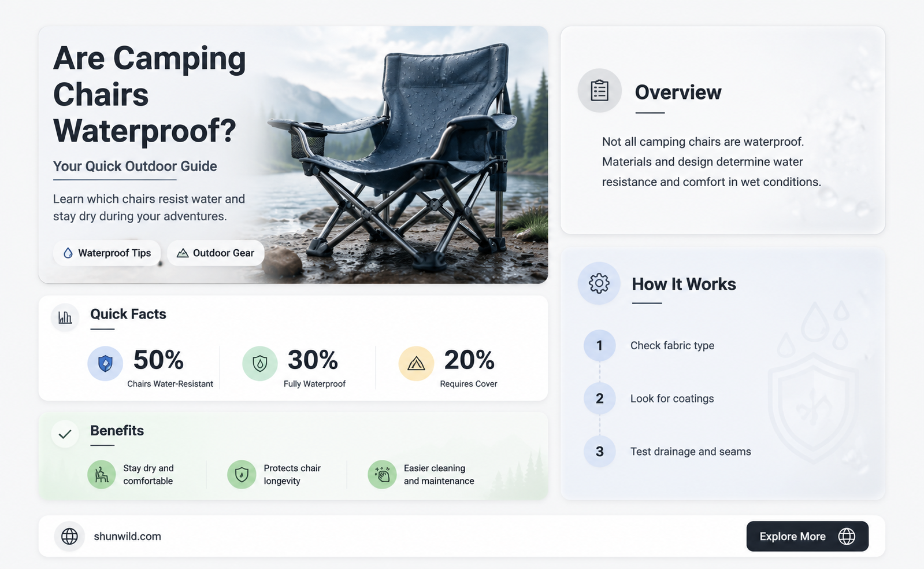Click the blue shield icon beside 50%
Screen dimensions: 924x569
105,363
